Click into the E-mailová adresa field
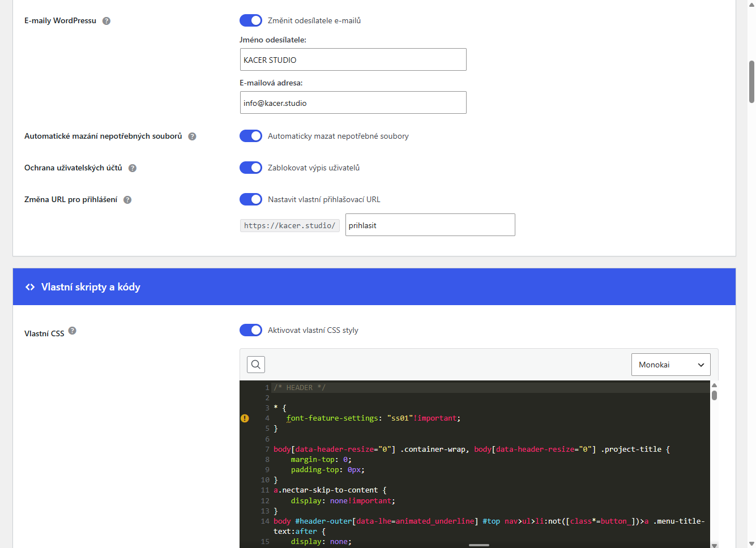The height and width of the screenshot is (548, 756). click(353, 102)
